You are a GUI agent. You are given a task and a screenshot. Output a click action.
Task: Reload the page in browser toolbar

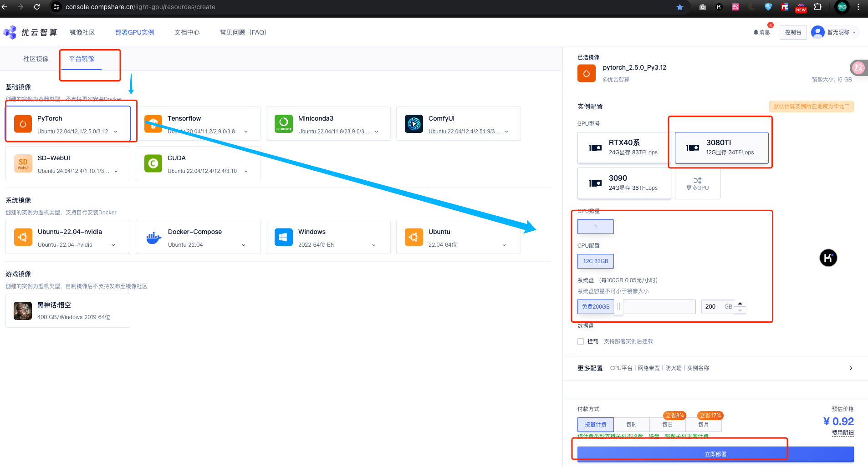click(37, 7)
